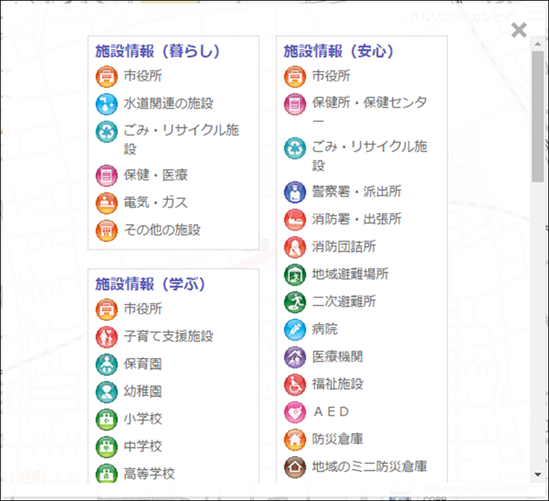Click the 幼稚園 text label
549x501 pixels.
click(143, 391)
